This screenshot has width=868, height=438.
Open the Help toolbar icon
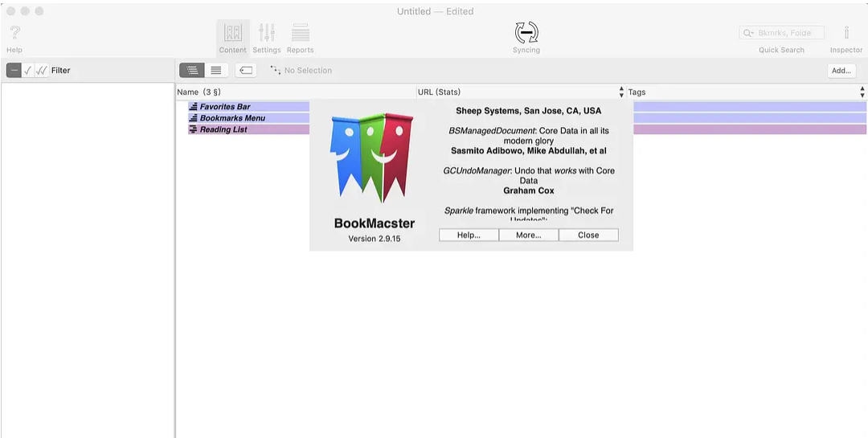tap(15, 33)
